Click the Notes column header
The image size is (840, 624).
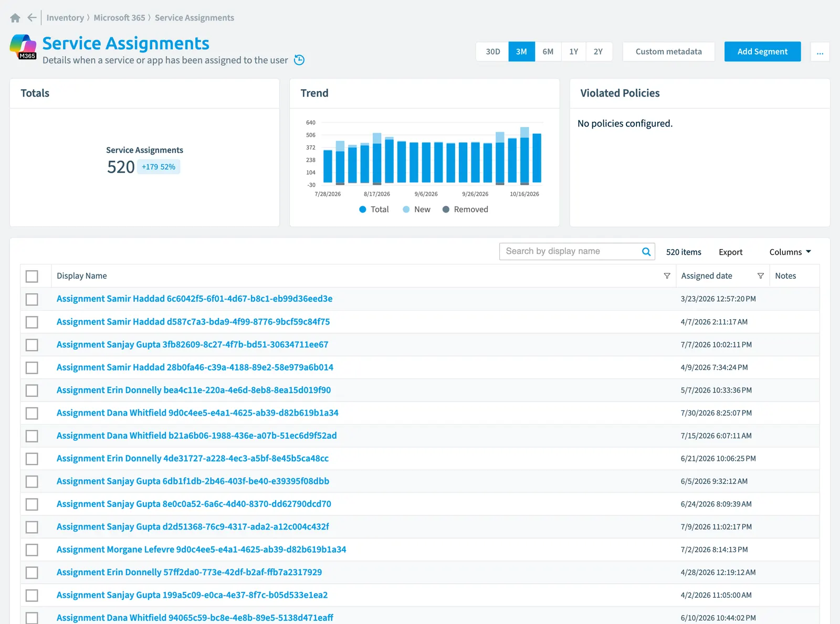click(785, 276)
